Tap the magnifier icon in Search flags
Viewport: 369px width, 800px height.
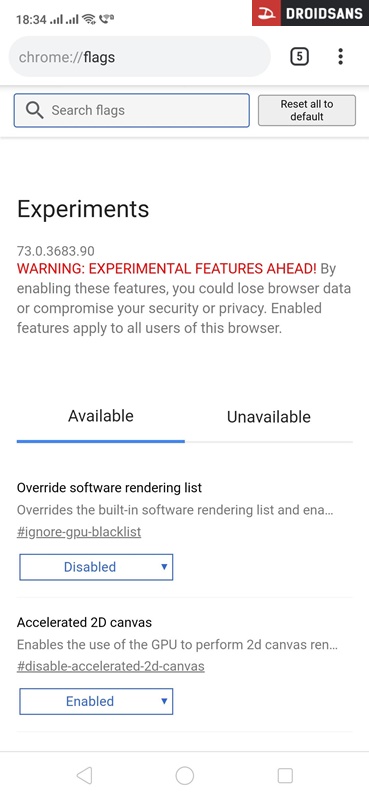[34, 110]
